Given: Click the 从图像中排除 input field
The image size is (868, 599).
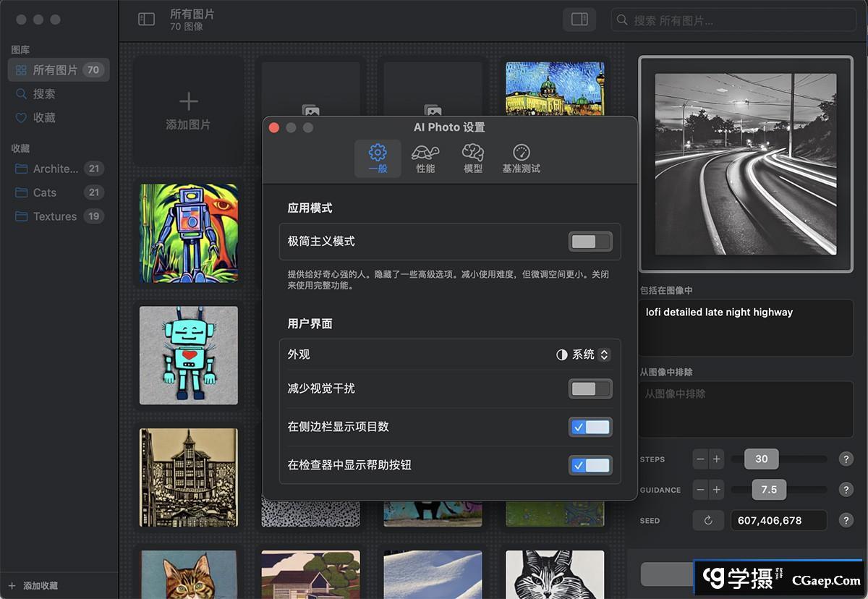Looking at the screenshot, I should pos(746,409).
